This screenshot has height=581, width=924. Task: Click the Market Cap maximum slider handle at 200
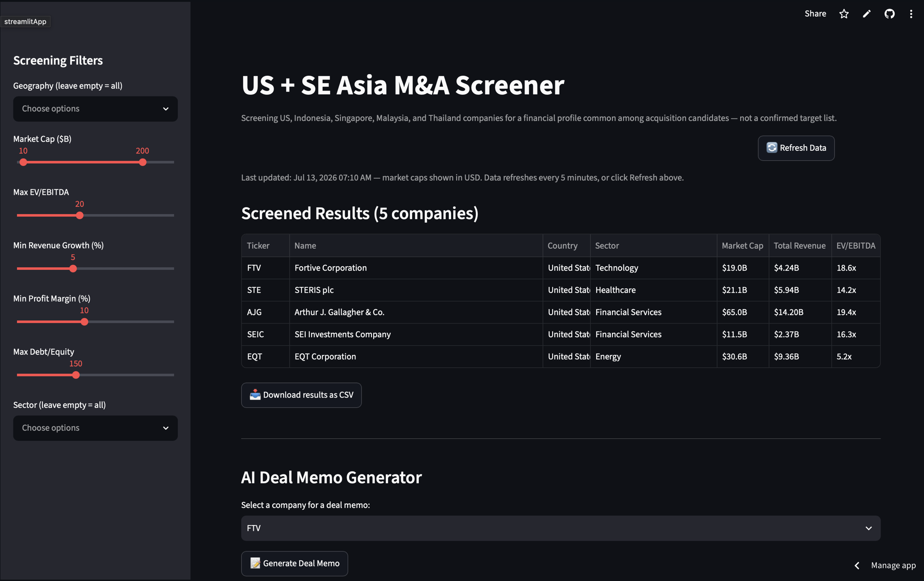click(x=143, y=162)
